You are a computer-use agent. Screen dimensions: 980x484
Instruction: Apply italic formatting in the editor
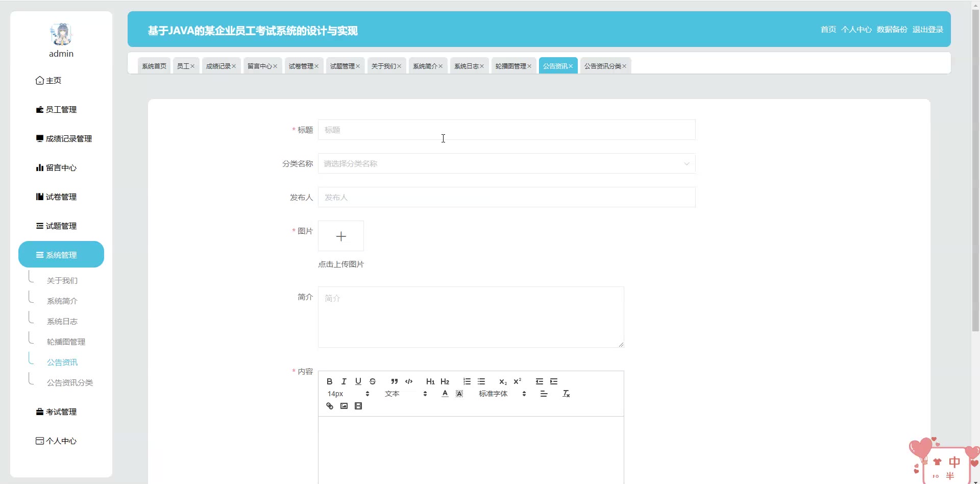pyautogui.click(x=344, y=381)
